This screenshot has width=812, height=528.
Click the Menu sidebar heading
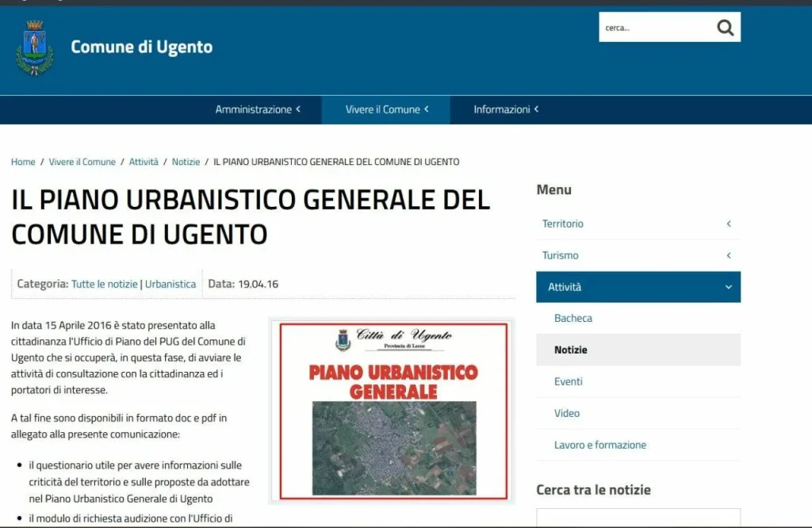554,190
